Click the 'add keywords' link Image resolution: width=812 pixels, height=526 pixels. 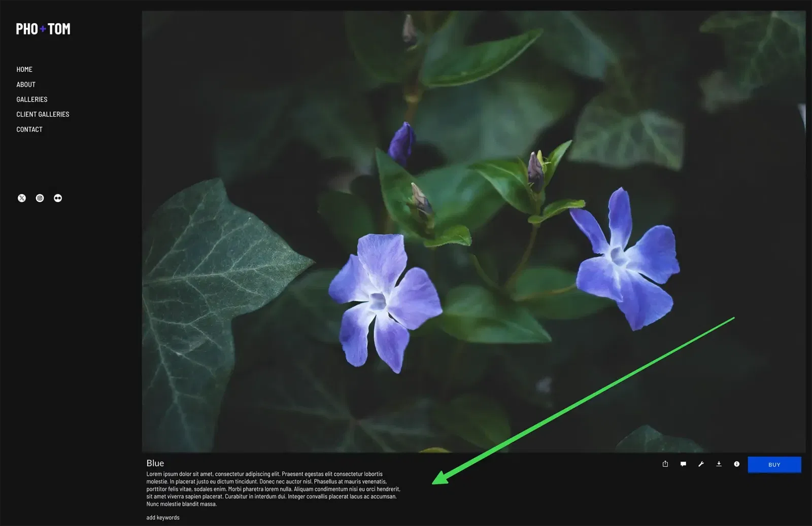coord(163,517)
